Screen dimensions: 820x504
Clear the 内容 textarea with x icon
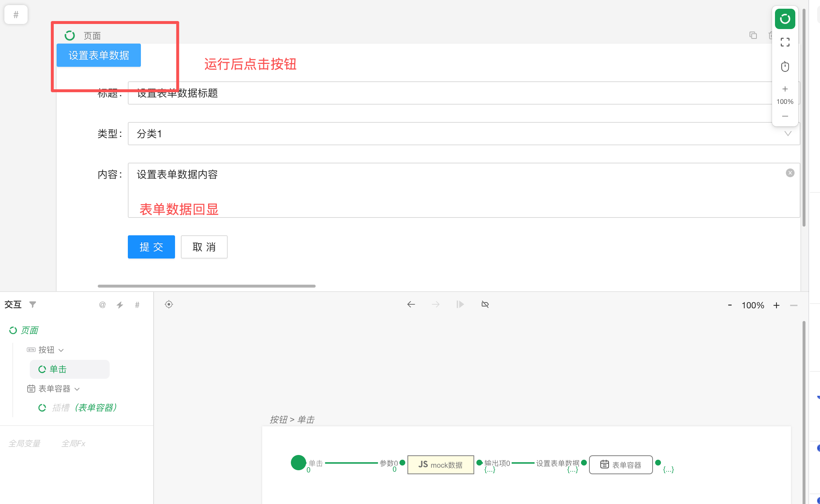[790, 173]
